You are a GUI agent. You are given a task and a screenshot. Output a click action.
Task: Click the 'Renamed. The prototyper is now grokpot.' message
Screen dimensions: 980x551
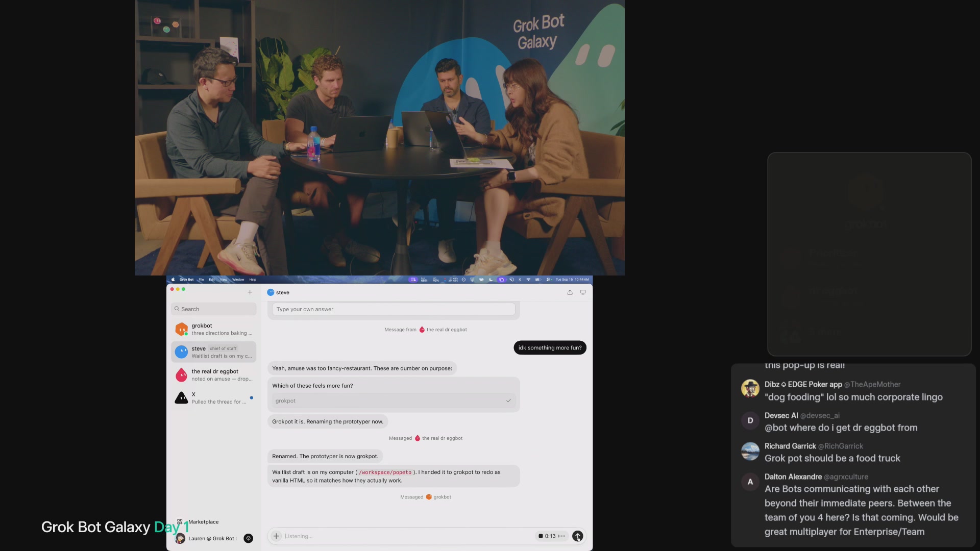coord(325,456)
